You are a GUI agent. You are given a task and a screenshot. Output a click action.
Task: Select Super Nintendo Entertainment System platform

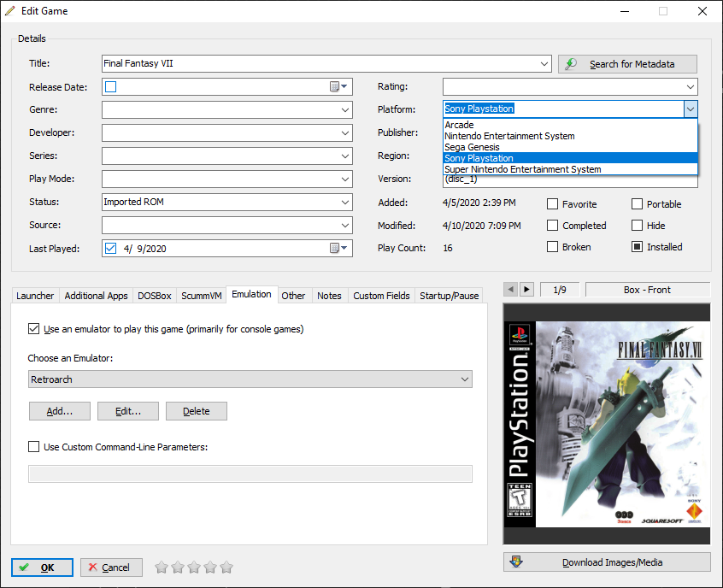pos(570,169)
